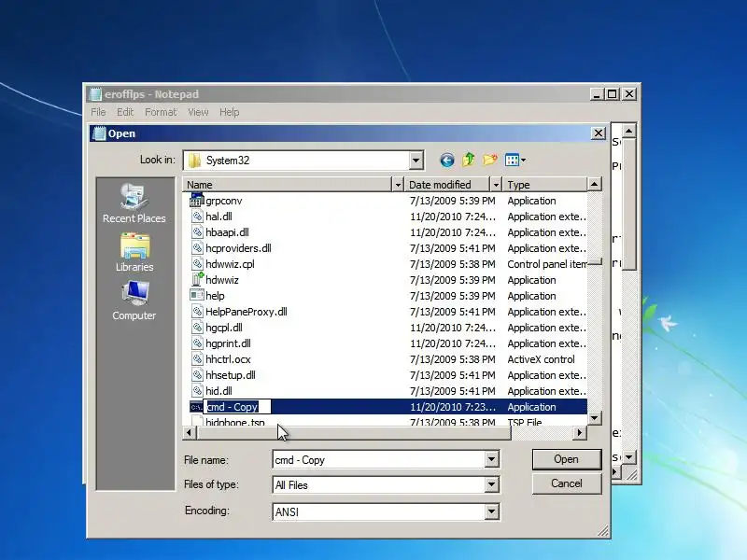Expand the Encoding dropdown

[x=492, y=511]
